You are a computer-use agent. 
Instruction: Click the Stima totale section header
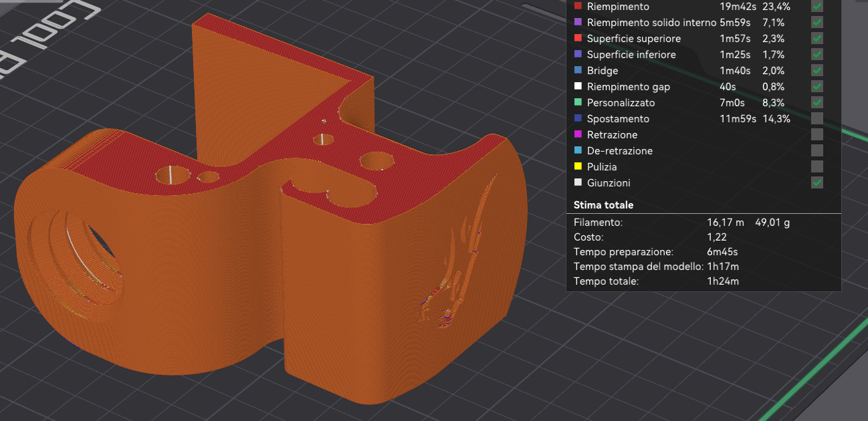click(603, 205)
